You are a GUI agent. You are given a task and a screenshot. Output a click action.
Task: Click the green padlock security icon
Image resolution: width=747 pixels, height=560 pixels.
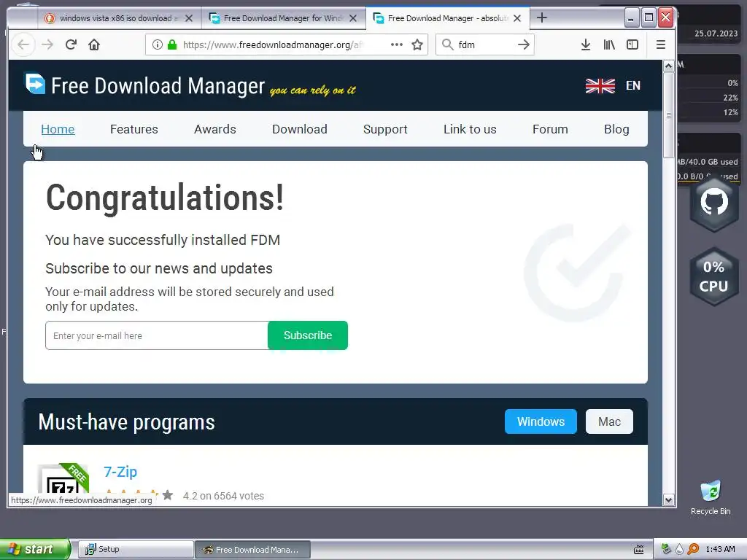(x=172, y=44)
